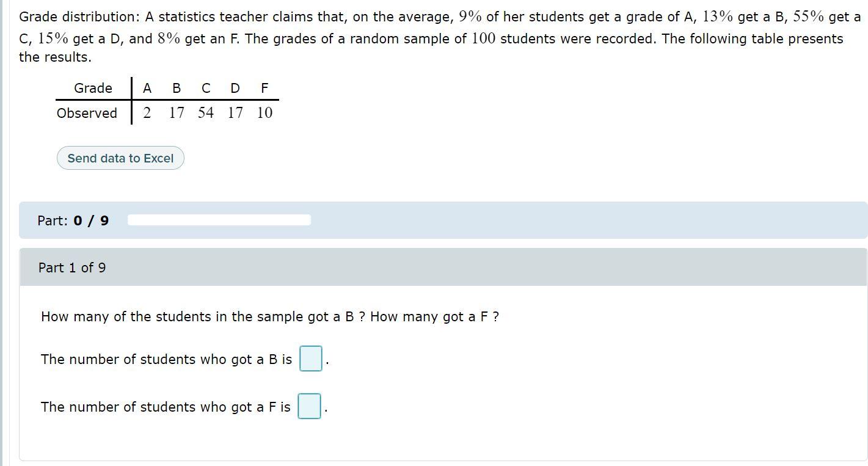This screenshot has height=466, width=868.
Task: Click the observed value 54 under grade C
Action: click(x=205, y=112)
